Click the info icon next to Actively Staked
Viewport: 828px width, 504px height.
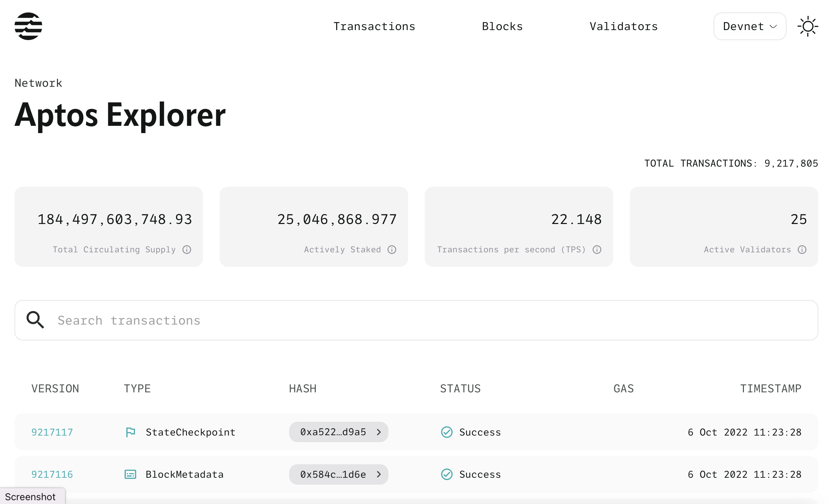click(x=391, y=250)
